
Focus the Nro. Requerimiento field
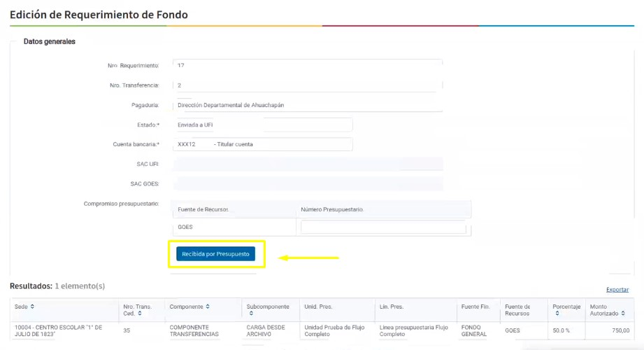click(x=308, y=65)
